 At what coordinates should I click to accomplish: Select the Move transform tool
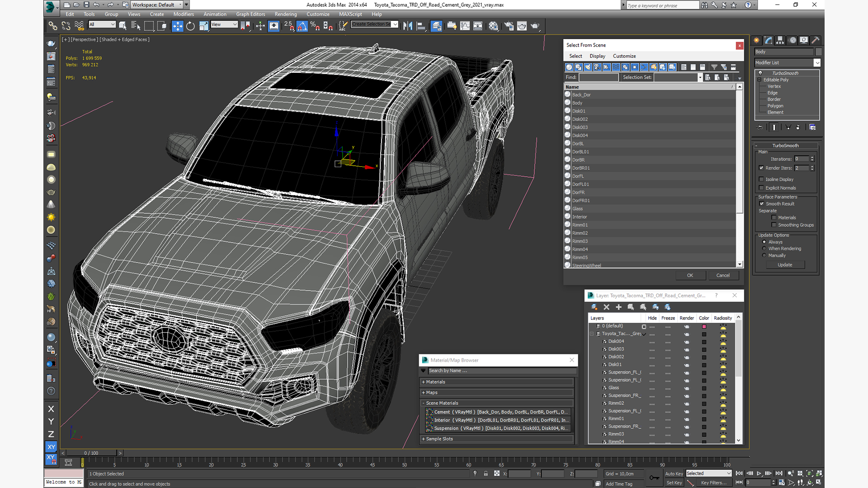pos(177,26)
